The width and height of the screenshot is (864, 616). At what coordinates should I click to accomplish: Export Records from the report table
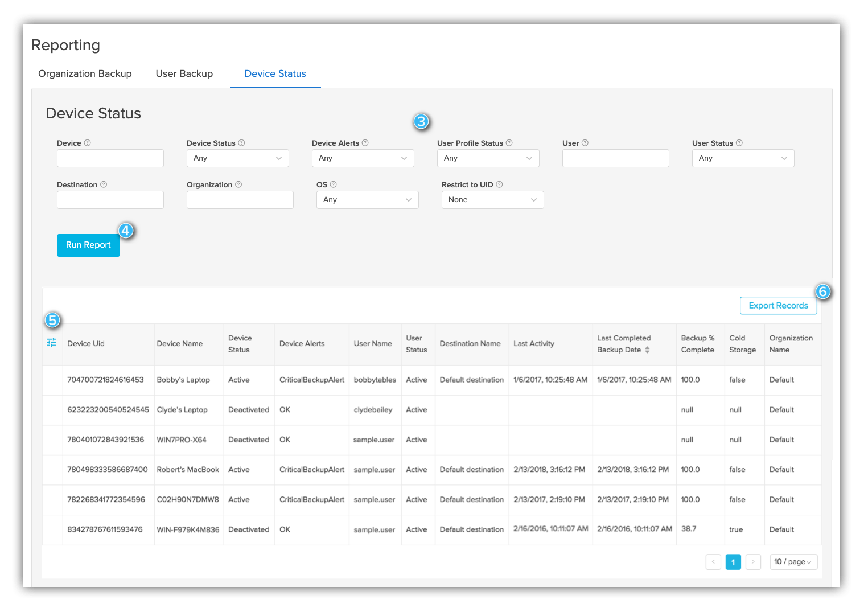pyautogui.click(x=778, y=305)
